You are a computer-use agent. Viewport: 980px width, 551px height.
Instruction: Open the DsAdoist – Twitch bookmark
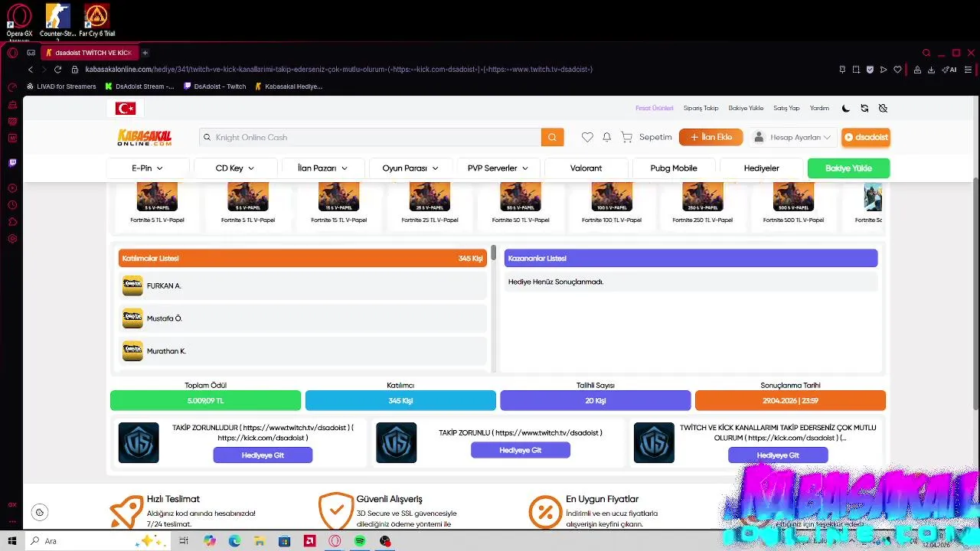pos(215,86)
